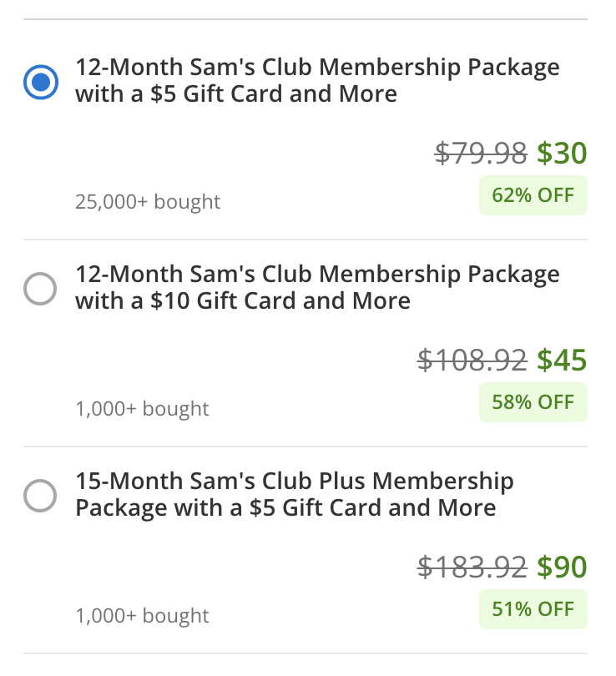Pick the 15-Month Plus Membership radio button
The height and width of the screenshot is (676, 616).
(39, 495)
